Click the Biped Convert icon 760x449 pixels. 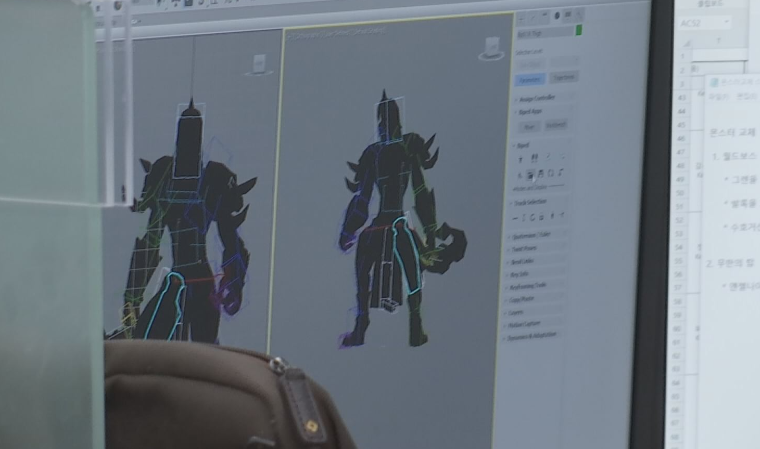tap(551, 173)
